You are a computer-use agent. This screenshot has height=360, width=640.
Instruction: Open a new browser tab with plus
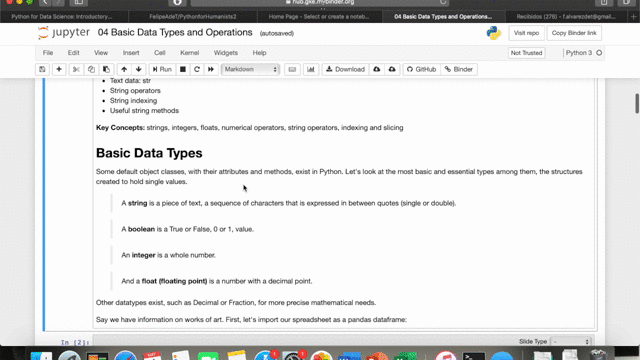click(633, 17)
